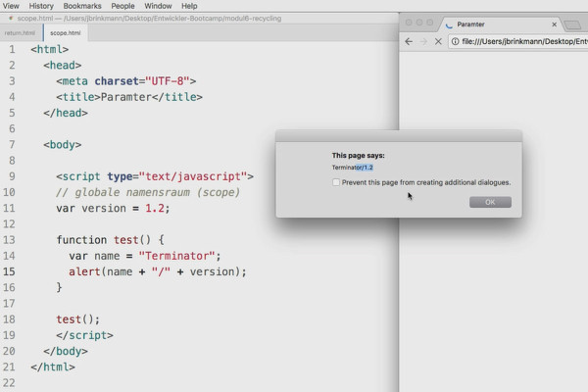Click the <html> opening tag
The image size is (588, 392).
(50, 50)
